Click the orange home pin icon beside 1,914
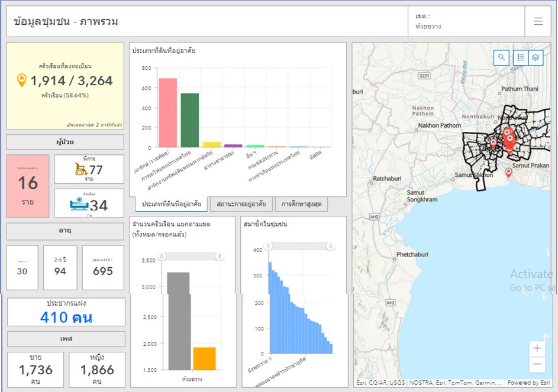The image size is (558, 392). click(x=22, y=80)
